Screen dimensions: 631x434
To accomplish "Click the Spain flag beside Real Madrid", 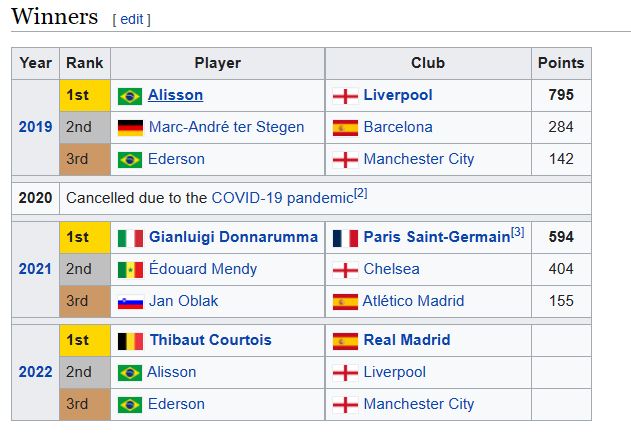I will point(345,341).
